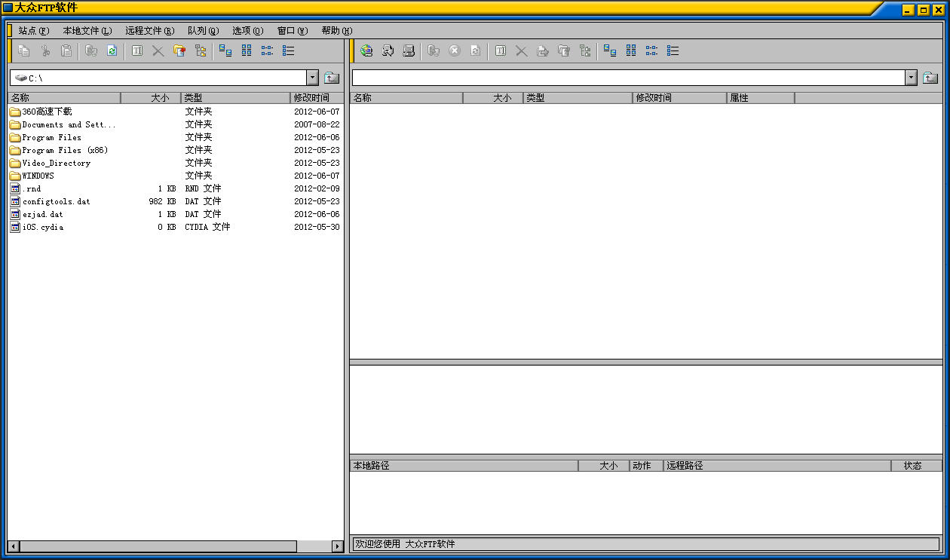Refresh the remote file list

pyautogui.click(x=475, y=50)
